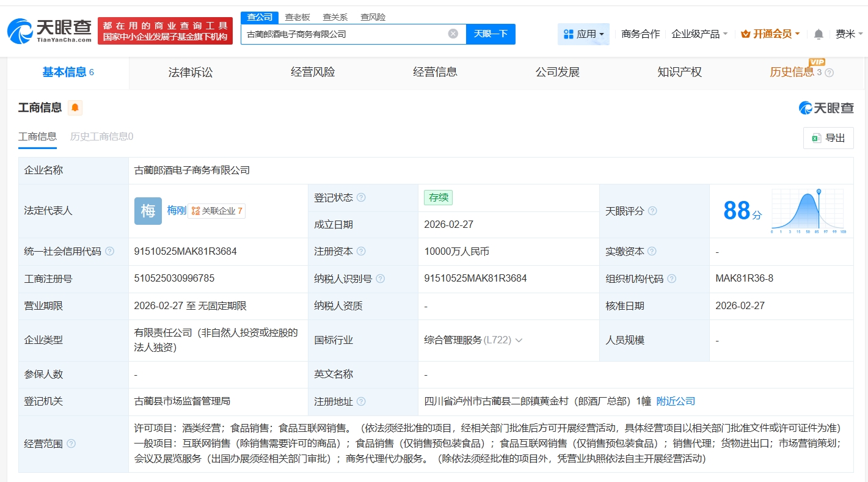Switch to the 法律诉讼 tab
This screenshot has width=868, height=482.
click(191, 73)
